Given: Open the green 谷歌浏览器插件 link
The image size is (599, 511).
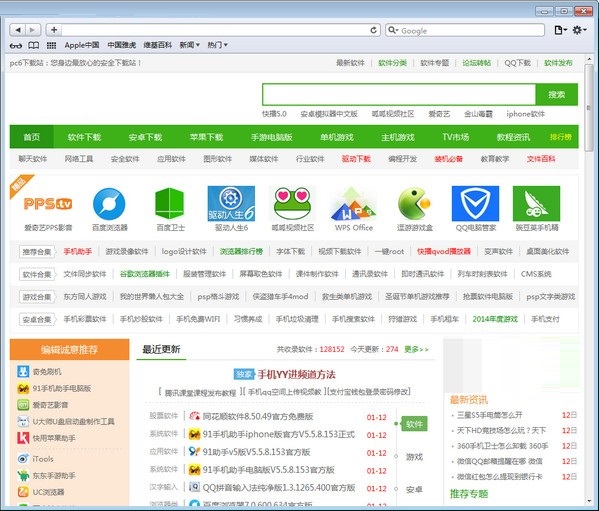Looking at the screenshot, I should (x=145, y=274).
